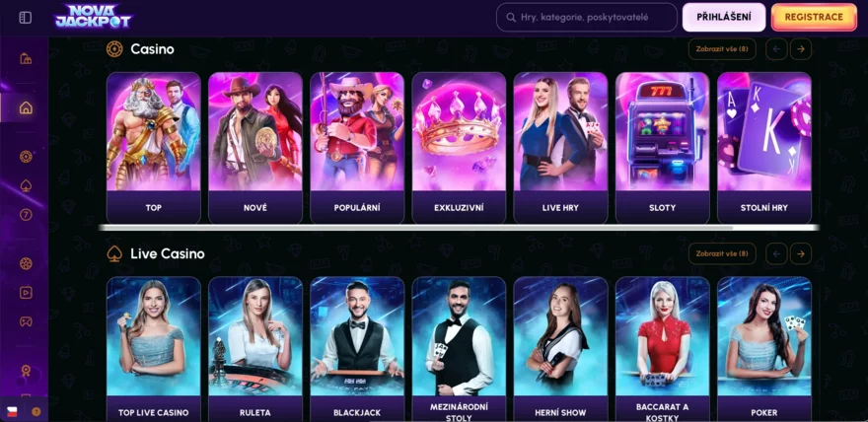Click Zobrazit vše in Casino section
Viewport: 868px width, 422px height.
[722, 49]
